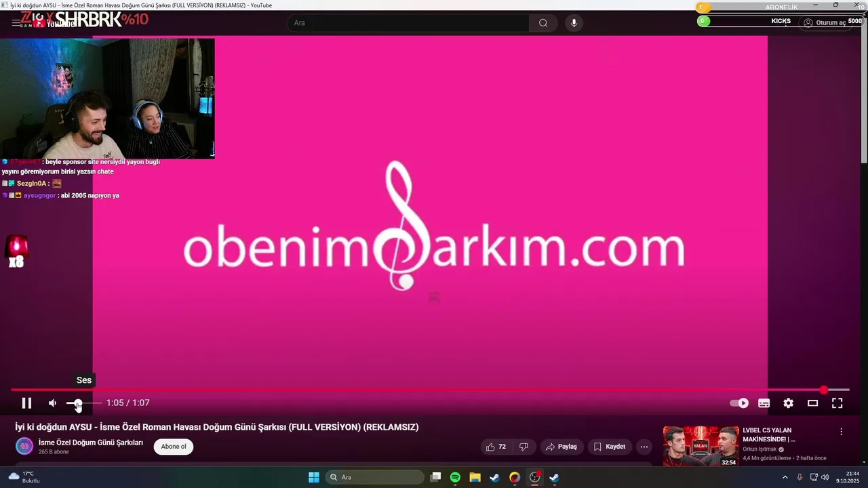
Task: Open the LVBEL C5 recommended video thumbnail
Action: (x=701, y=446)
